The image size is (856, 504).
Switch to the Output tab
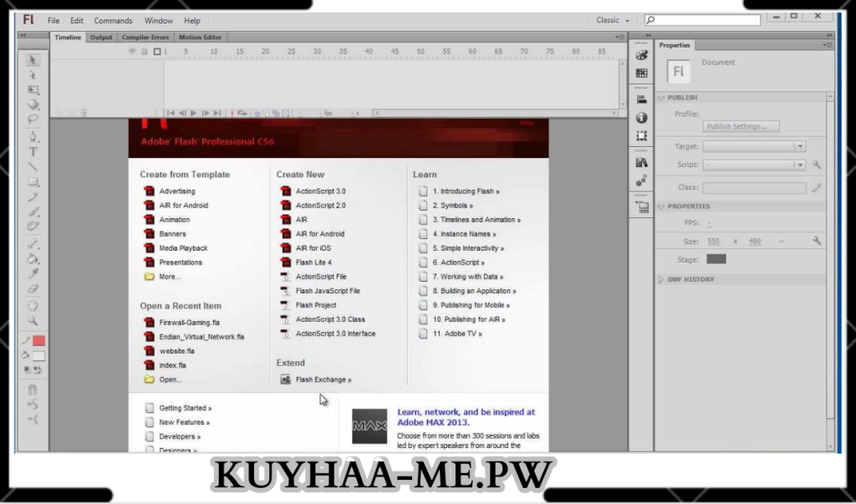[101, 37]
